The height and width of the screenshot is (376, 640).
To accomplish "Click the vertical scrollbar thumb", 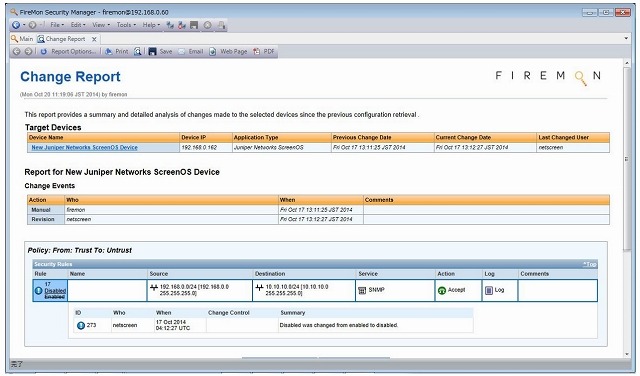I will tap(627, 158).
